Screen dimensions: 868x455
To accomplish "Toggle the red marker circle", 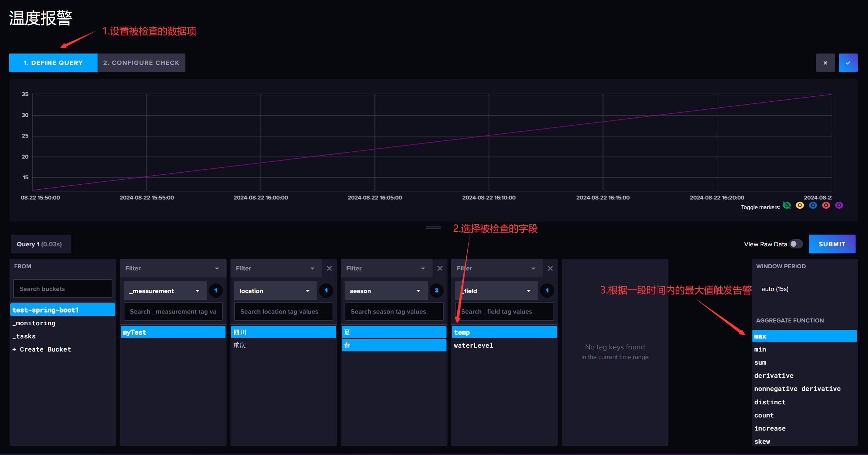I will tap(826, 206).
